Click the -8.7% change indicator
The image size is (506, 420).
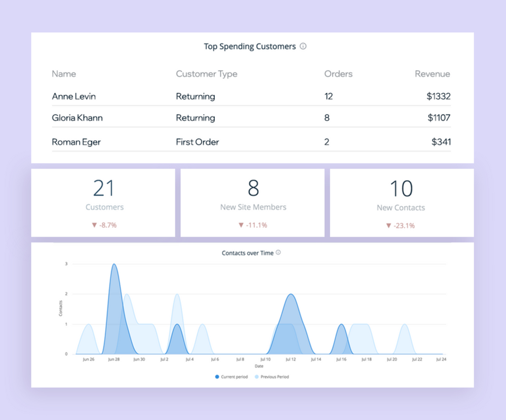point(105,225)
